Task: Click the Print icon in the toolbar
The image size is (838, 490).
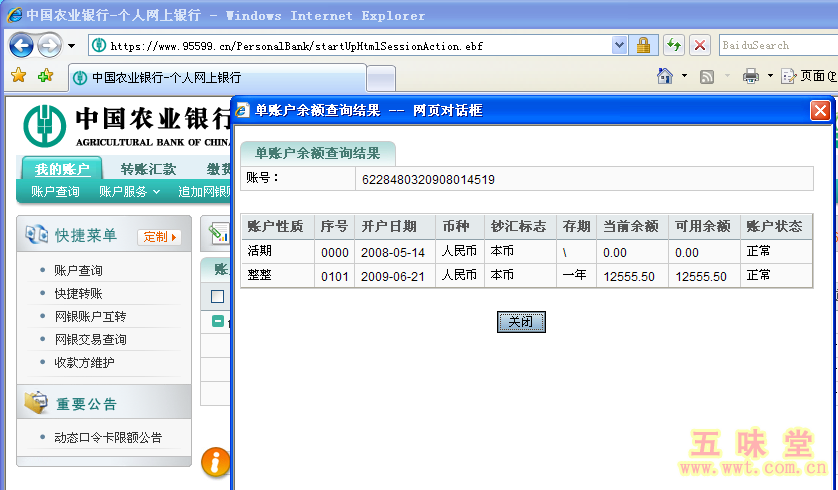Action: (751, 76)
